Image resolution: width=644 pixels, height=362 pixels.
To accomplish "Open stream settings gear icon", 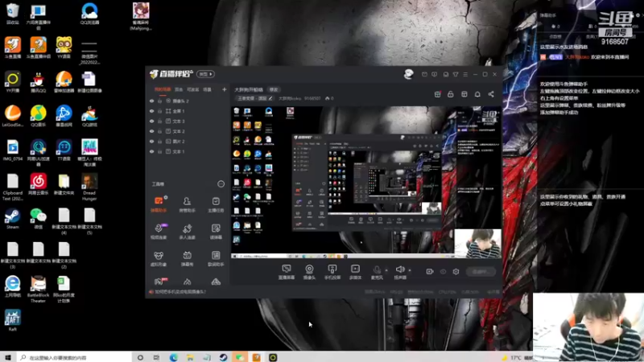I will tap(456, 271).
